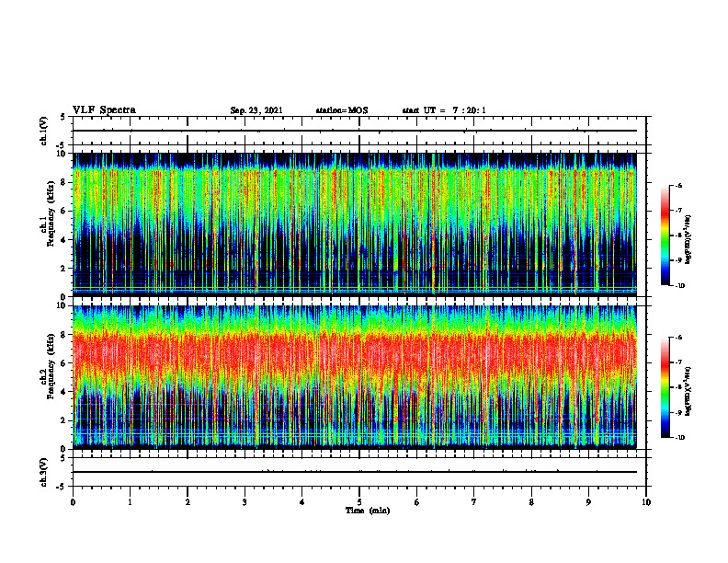Image resolution: width=728 pixels, height=563 pixels.
Task: Click the ch.2 colorbar label '-10'
Action: (679, 438)
